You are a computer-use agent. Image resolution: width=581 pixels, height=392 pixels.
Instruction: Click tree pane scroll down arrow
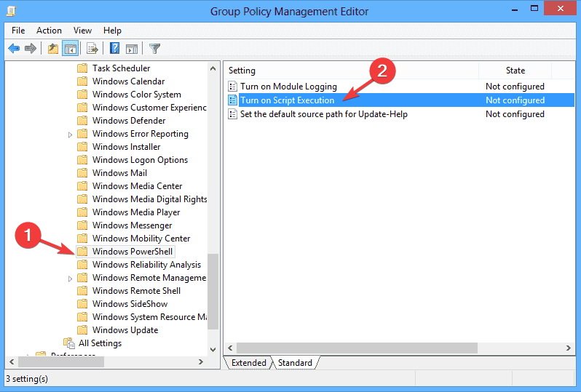(x=213, y=349)
